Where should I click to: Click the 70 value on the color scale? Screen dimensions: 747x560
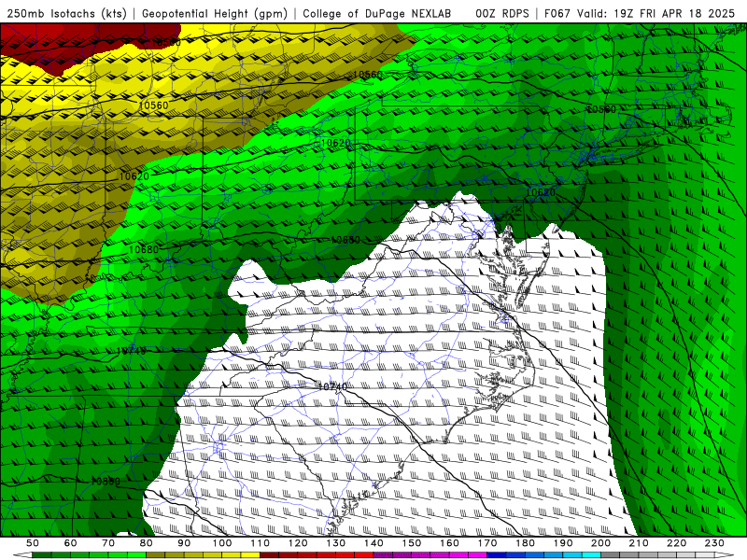[x=108, y=543]
